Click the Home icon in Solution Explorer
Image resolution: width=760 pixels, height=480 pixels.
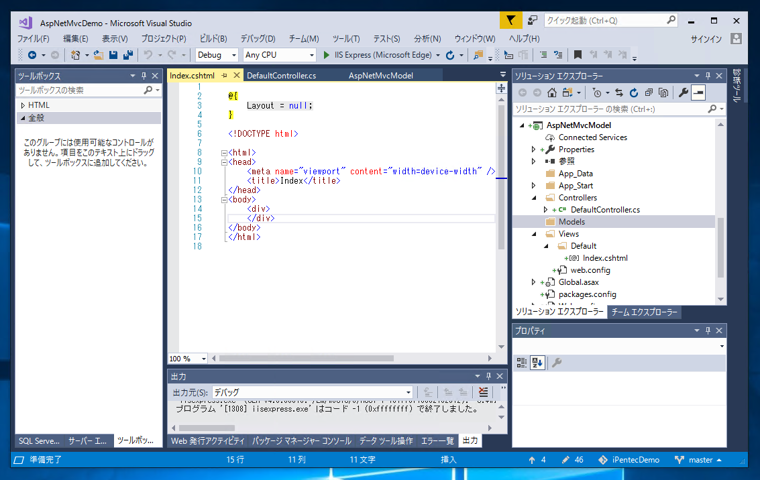point(552,93)
